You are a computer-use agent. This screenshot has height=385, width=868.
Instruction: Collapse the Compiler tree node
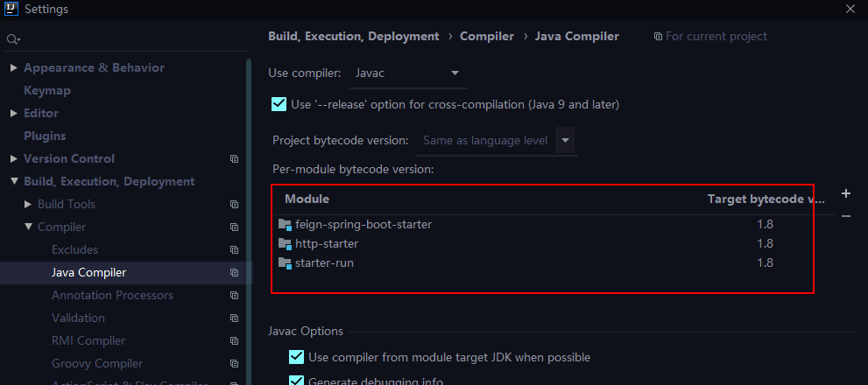point(28,227)
